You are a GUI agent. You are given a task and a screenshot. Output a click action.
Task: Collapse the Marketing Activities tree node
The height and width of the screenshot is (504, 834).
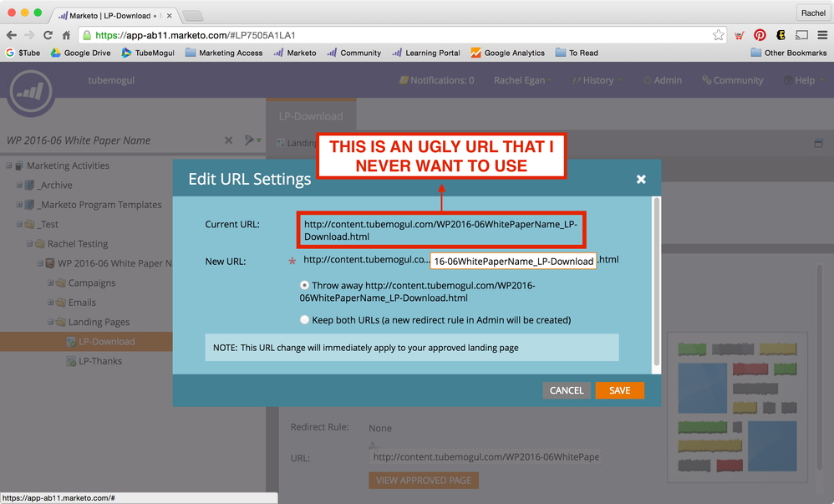(x=9, y=165)
